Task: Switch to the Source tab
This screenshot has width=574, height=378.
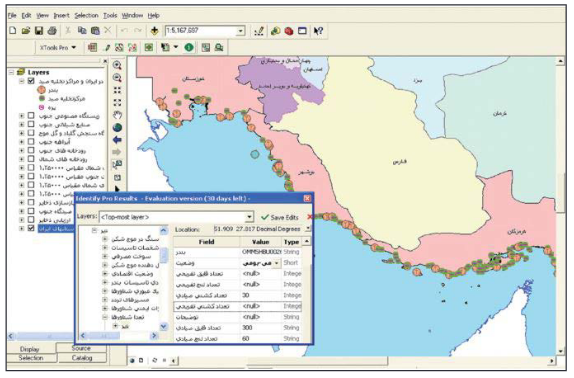Action: [x=81, y=348]
